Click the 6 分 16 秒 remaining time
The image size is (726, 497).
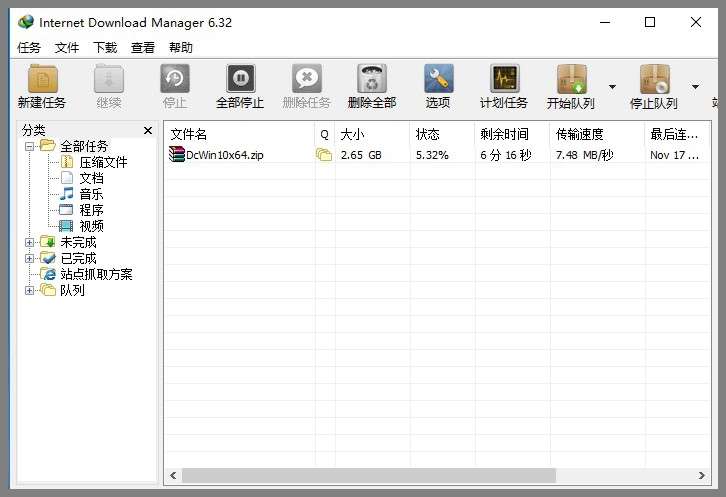505,155
